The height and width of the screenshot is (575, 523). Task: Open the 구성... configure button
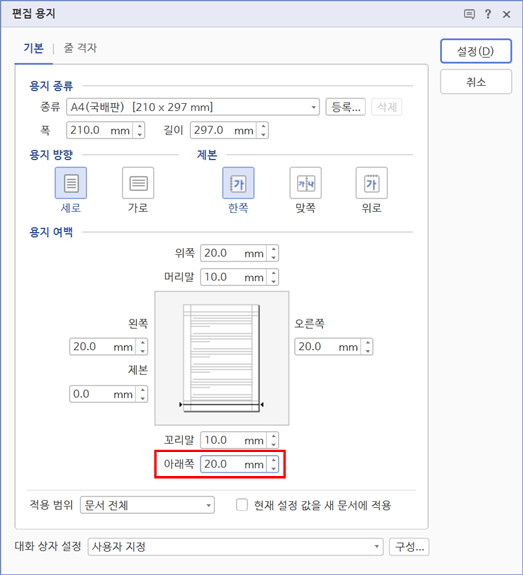409,547
